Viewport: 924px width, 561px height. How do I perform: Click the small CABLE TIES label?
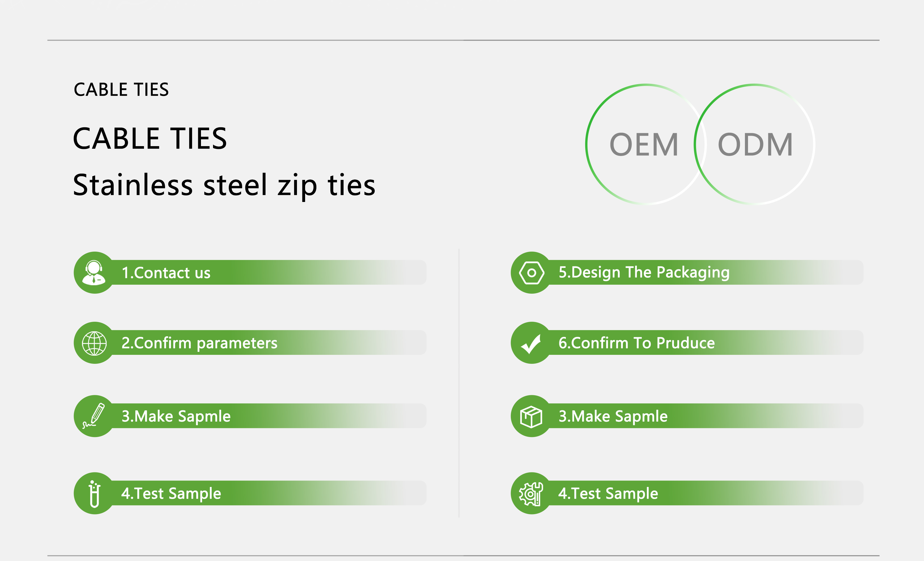pyautogui.click(x=121, y=89)
